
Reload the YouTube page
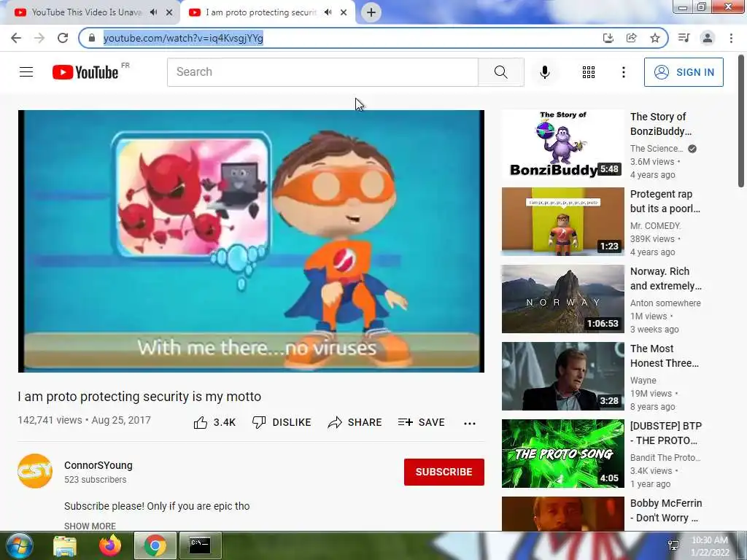click(x=63, y=38)
